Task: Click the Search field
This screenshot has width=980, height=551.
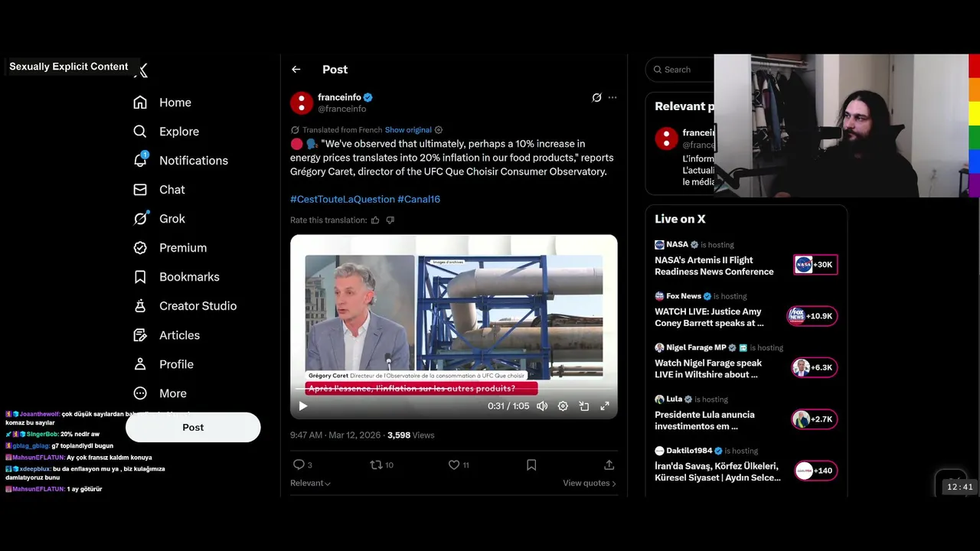Action: (681, 70)
